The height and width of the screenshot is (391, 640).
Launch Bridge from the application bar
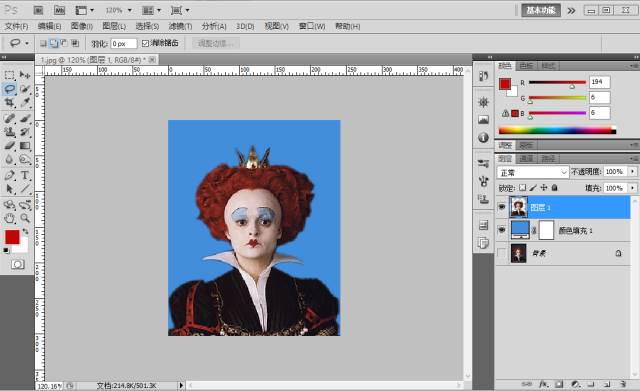[x=38, y=10]
